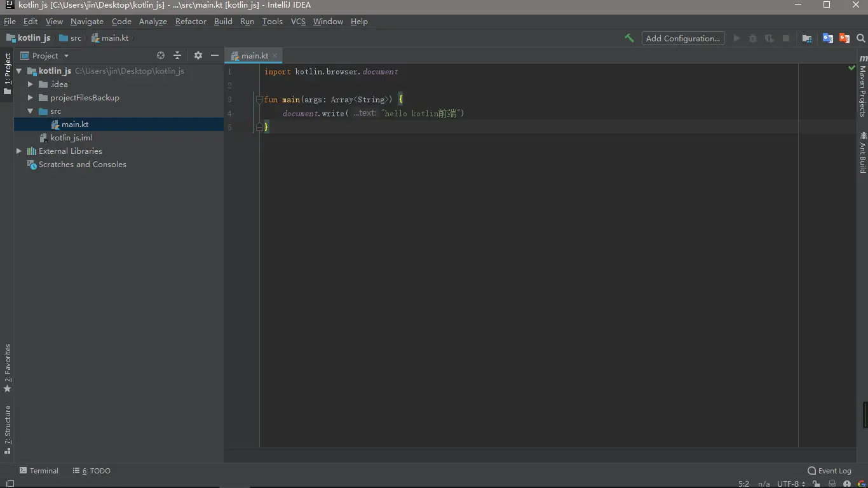The width and height of the screenshot is (868, 488).
Task: Click the locate/scroll from source target icon
Action: [x=161, y=55]
